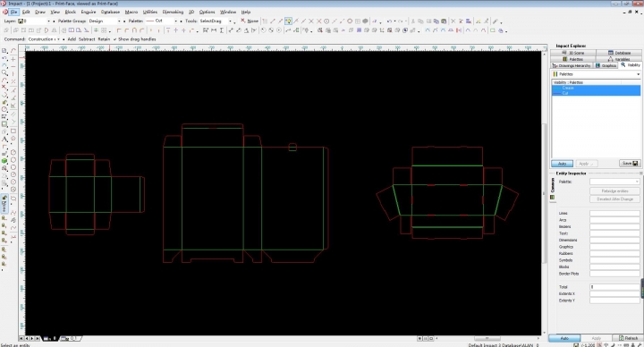Toggle visibility of the Cut palette row
This screenshot has width=644, height=347.
pos(596,93)
